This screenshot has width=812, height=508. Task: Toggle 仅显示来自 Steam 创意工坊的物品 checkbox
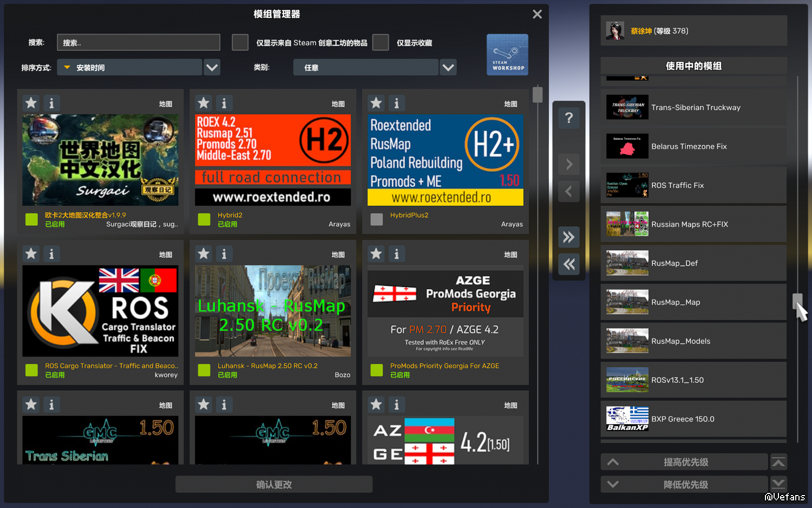(x=240, y=42)
